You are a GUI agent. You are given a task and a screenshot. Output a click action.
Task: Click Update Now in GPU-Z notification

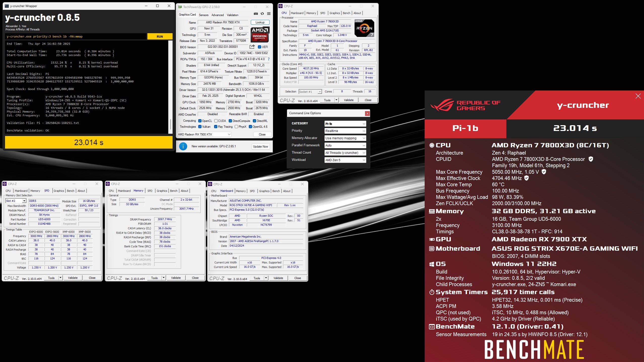261,147
